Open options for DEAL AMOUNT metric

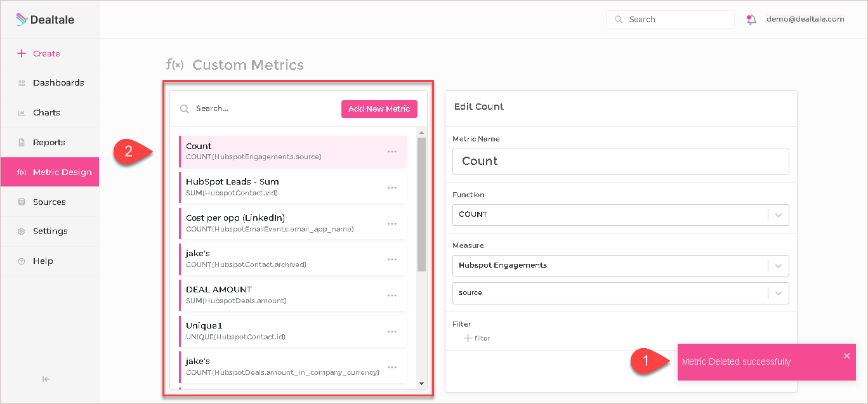coord(392,295)
